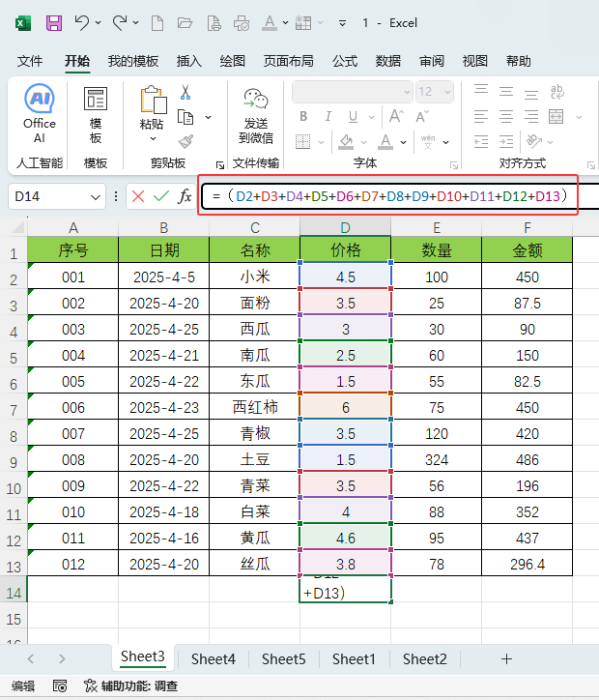
Task: Toggle top vertical alignment
Action: coord(481,89)
